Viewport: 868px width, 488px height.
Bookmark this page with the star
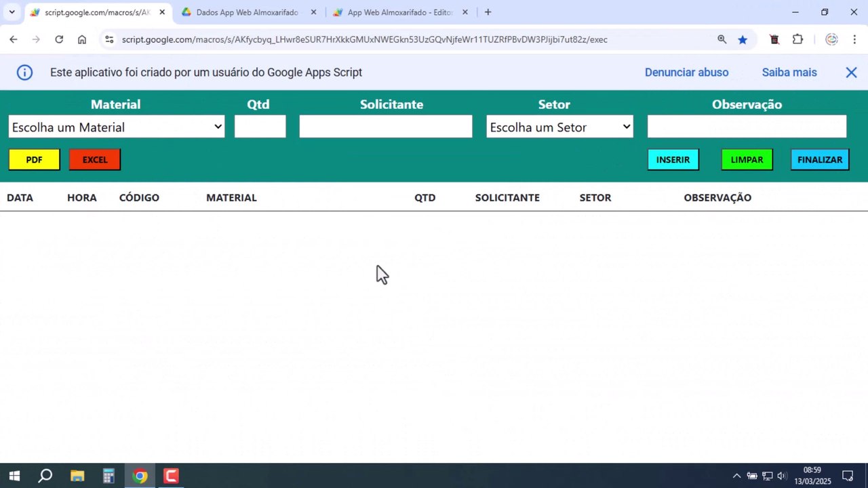743,39
